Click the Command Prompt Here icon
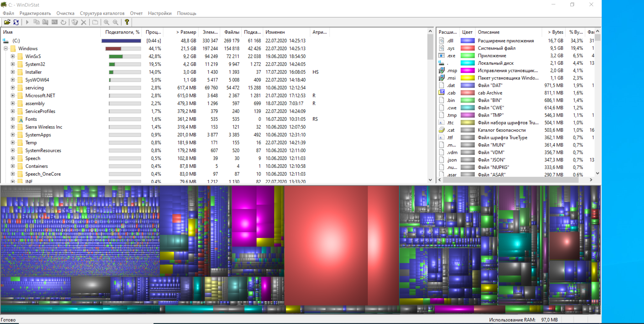 [x=55, y=22]
